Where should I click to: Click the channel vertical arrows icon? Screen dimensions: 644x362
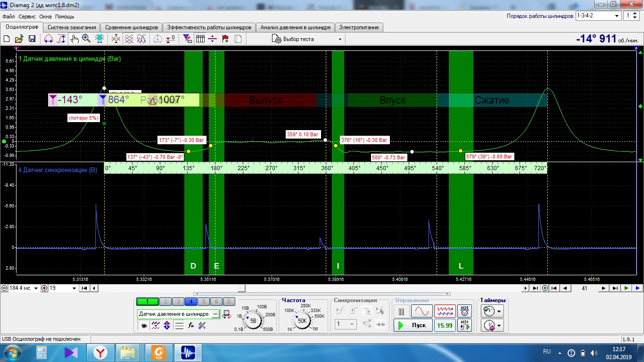click(x=167, y=325)
